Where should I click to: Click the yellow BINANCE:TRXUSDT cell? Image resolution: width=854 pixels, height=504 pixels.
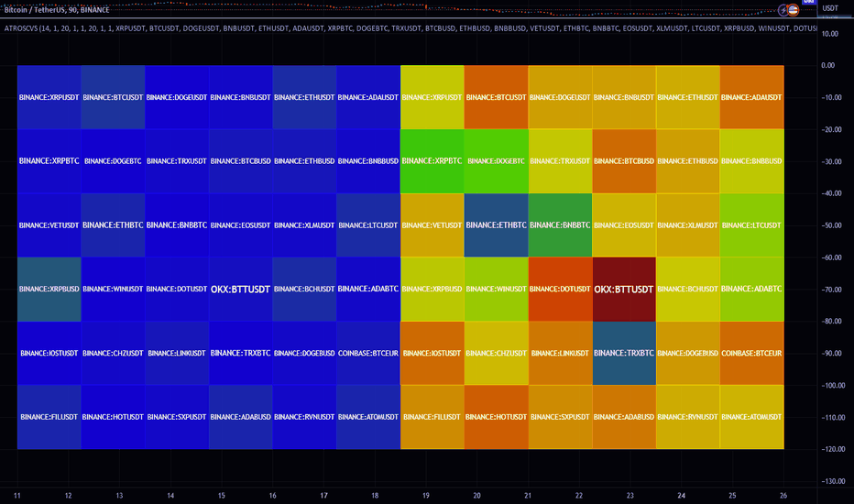point(560,161)
